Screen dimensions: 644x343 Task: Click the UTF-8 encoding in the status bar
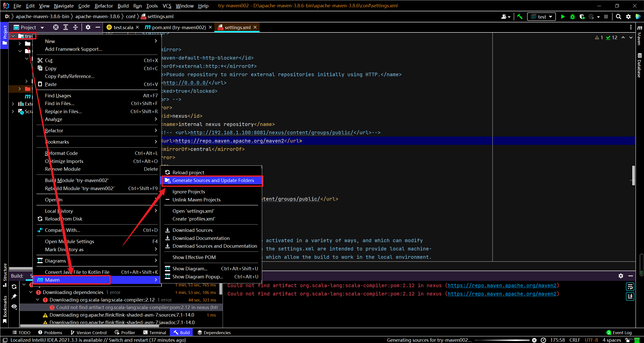click(x=591, y=340)
